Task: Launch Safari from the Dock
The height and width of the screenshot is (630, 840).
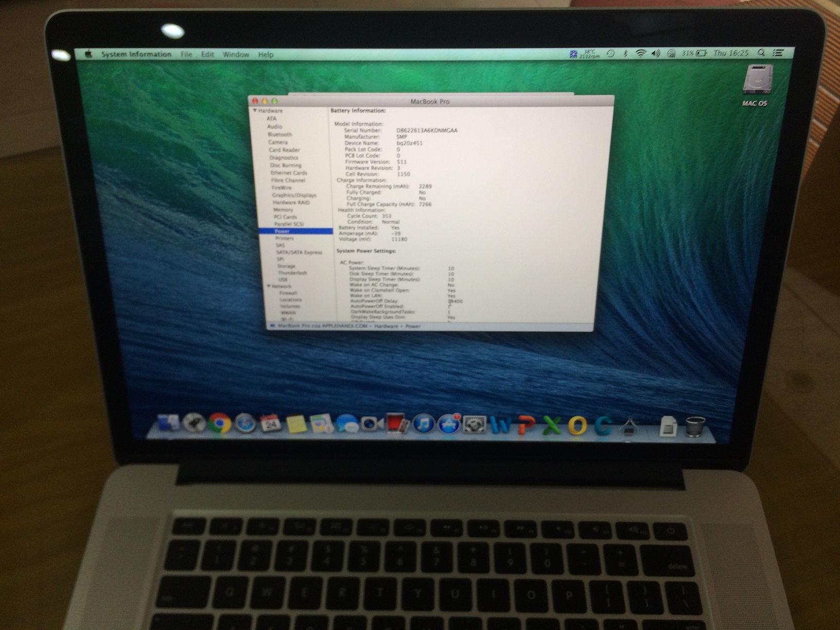Action: tap(245, 424)
